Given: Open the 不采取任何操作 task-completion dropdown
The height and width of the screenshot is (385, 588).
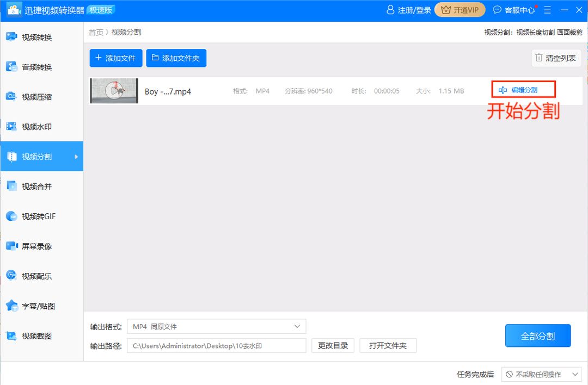Looking at the screenshot, I should coord(542,374).
